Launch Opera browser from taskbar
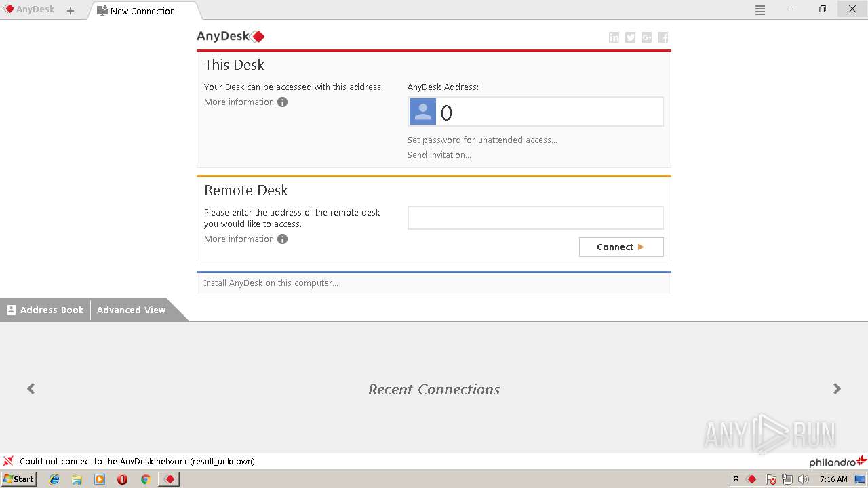The width and height of the screenshot is (868, 488). pyautogui.click(x=122, y=479)
